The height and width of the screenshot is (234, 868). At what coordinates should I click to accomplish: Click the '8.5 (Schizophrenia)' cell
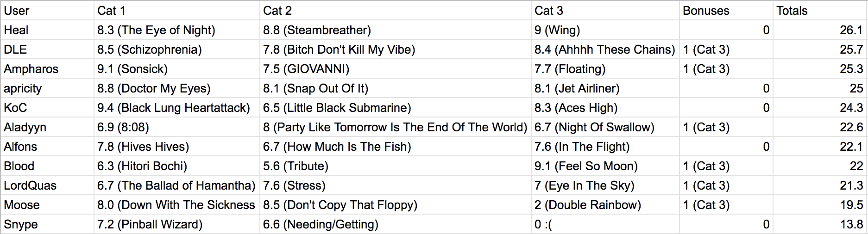point(176,49)
